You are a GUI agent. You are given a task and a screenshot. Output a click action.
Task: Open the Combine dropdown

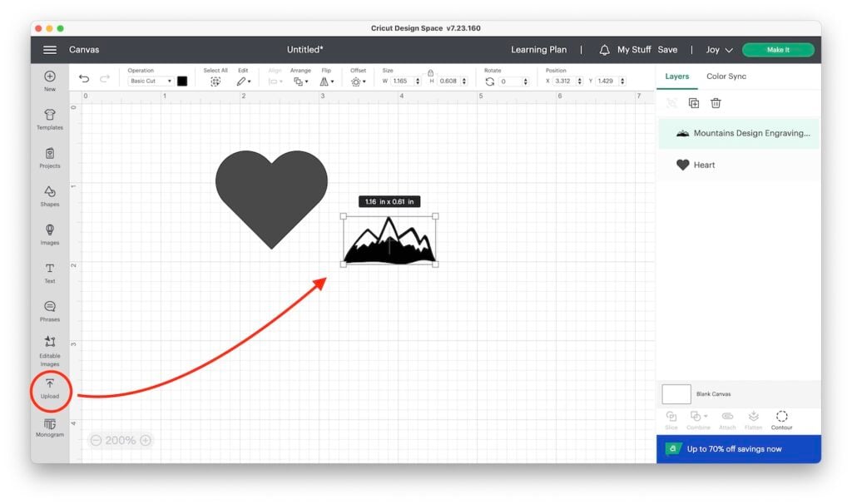pyautogui.click(x=698, y=420)
